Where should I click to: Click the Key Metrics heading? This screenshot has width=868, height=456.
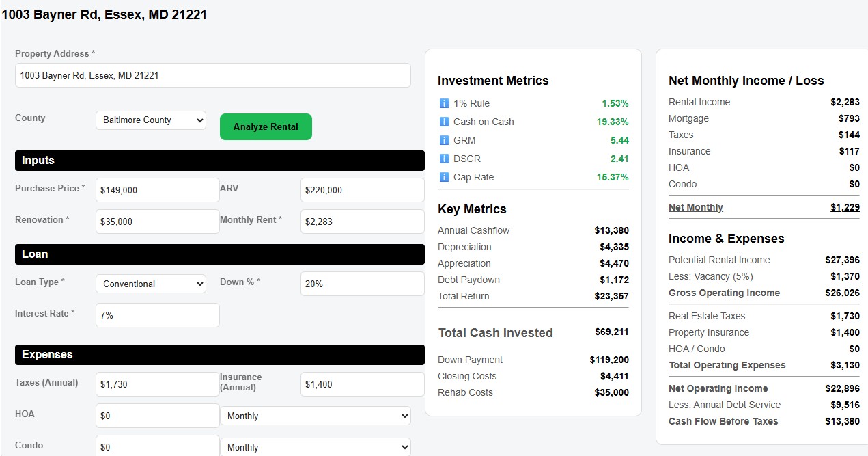(x=472, y=209)
